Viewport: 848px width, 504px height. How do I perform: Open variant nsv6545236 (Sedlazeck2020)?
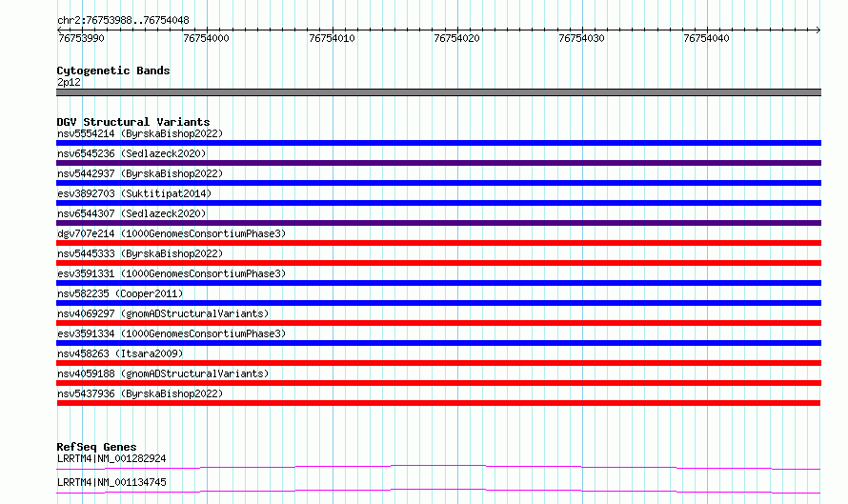coord(131,153)
